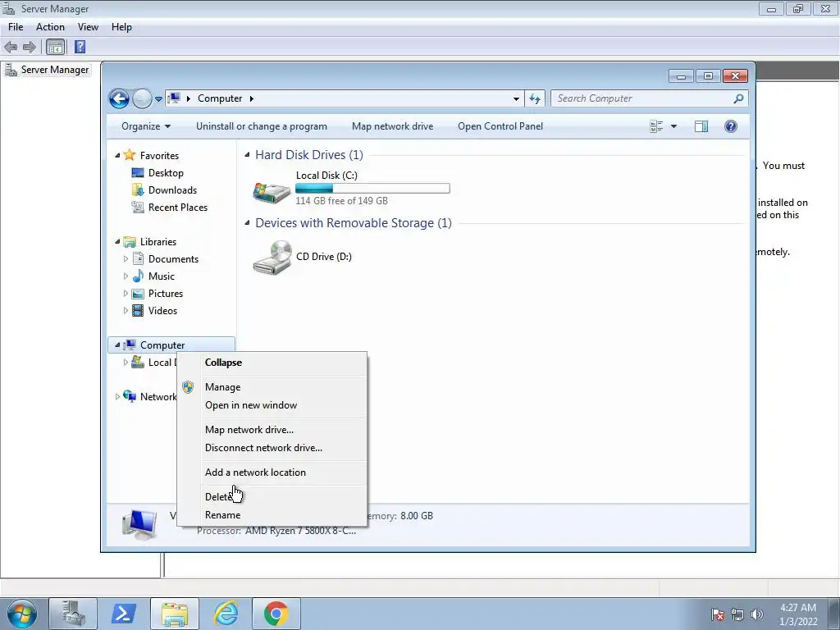Viewport: 840px width, 630px height.
Task: Click the change your view icon
Action: pos(656,126)
